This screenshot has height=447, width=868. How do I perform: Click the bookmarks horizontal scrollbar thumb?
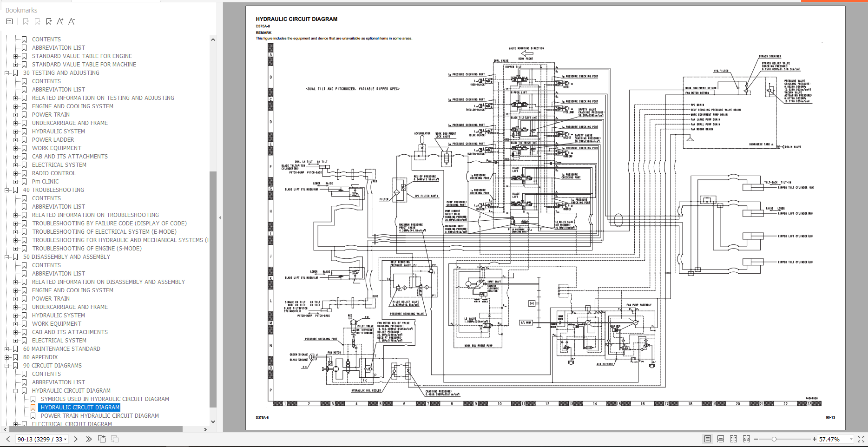[96, 429]
